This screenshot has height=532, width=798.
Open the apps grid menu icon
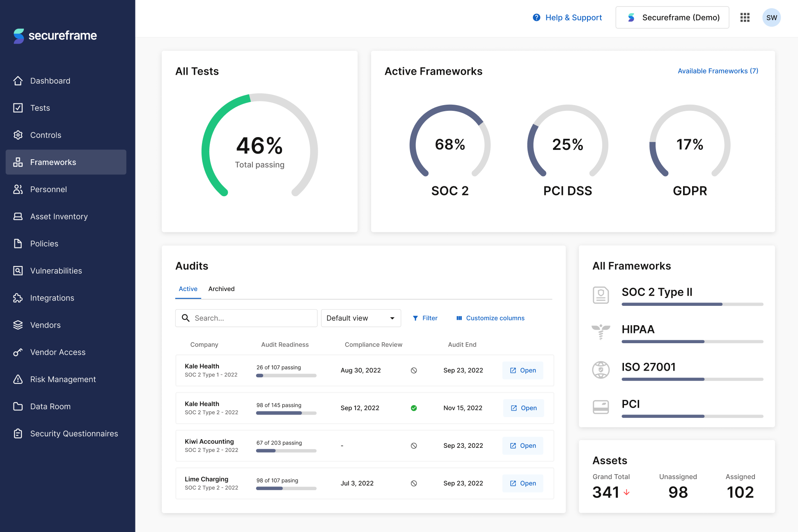click(x=745, y=17)
